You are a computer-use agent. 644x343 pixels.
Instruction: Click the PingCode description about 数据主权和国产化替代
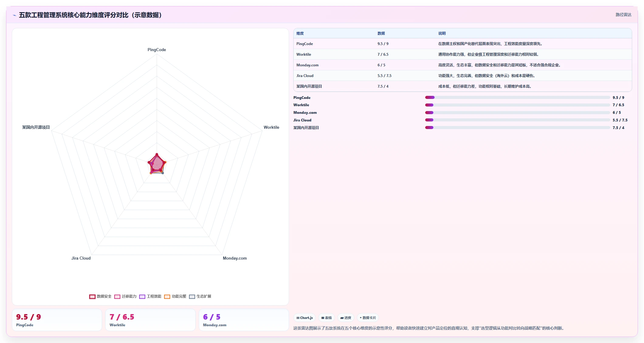[491, 44]
